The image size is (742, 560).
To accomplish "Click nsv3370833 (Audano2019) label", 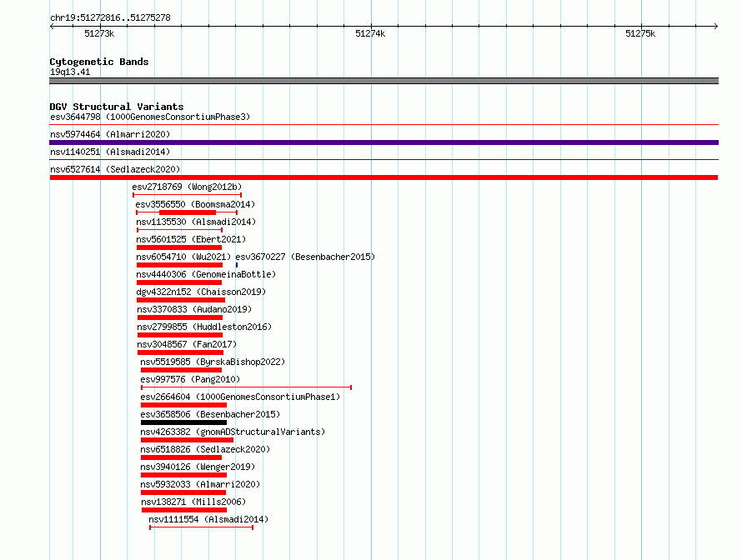I will (x=194, y=309).
